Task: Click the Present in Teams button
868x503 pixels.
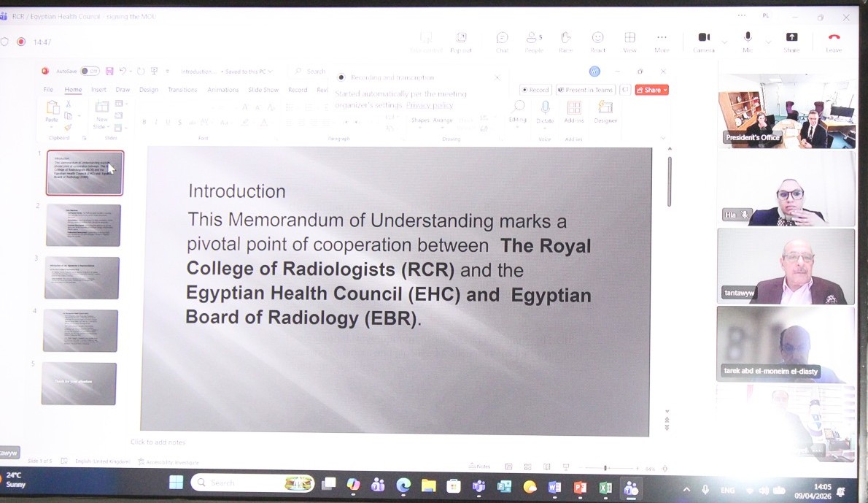Action: (x=585, y=90)
